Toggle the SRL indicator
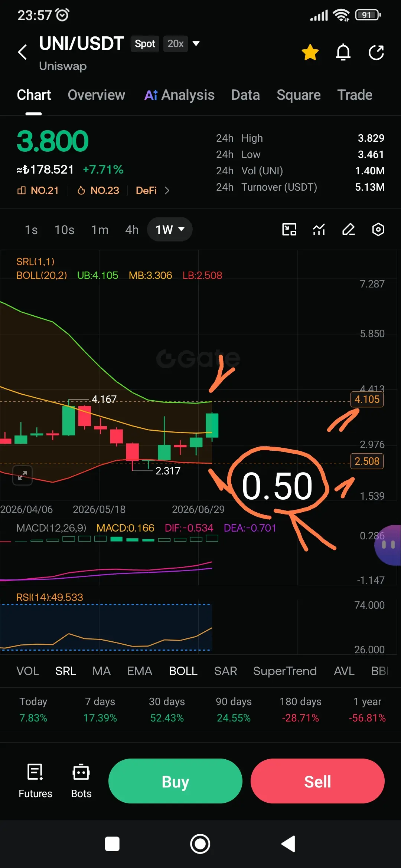Viewport: 401px width, 868px height. tap(66, 671)
